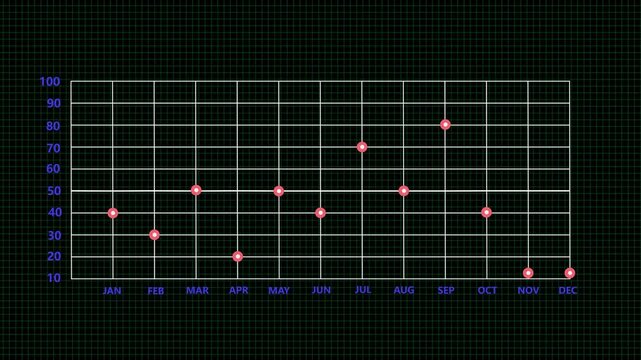Click the y-axis label 10
Viewport: 641px width, 360px height.
(x=54, y=278)
